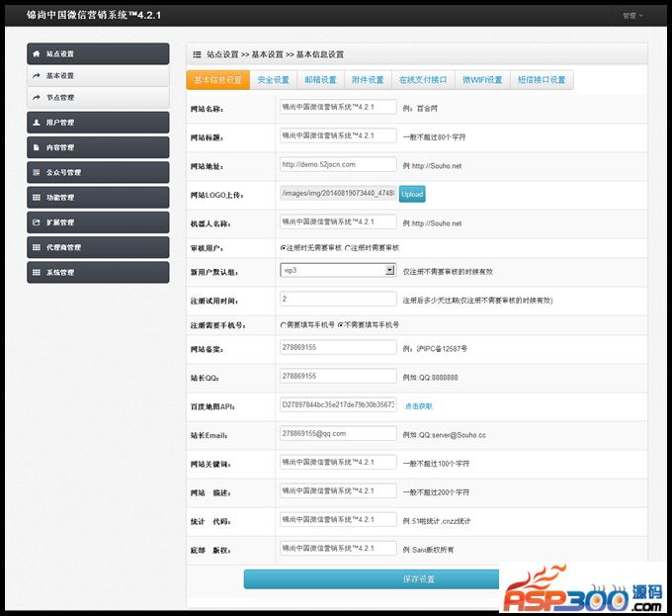Open the 管理 dropdown in top bar

click(632, 16)
